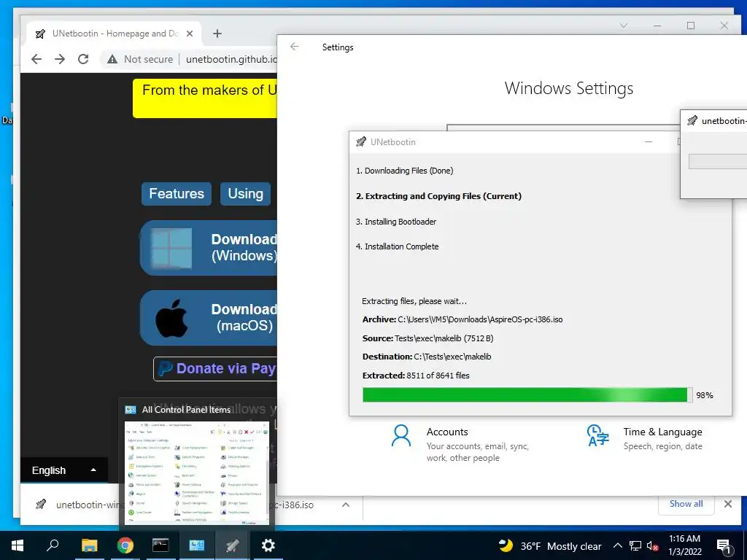Select UNetbootin rocket icon in taskbar
747x560 pixels.
point(232,545)
